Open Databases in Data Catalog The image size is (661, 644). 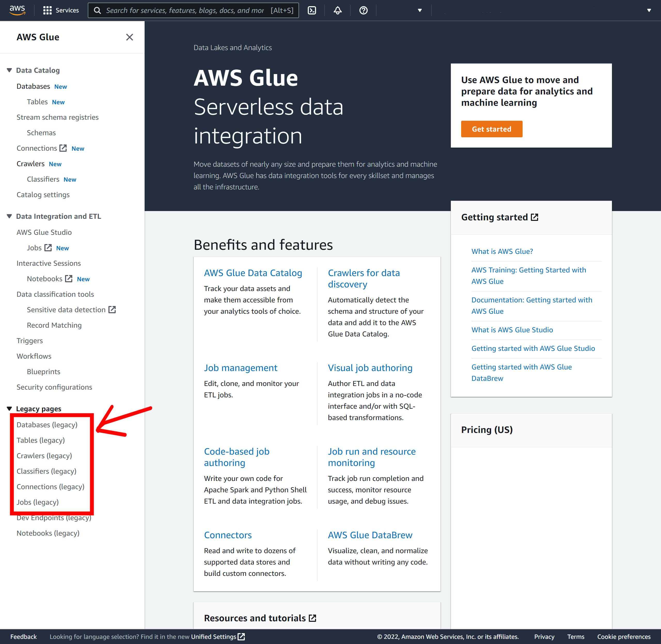33,87
